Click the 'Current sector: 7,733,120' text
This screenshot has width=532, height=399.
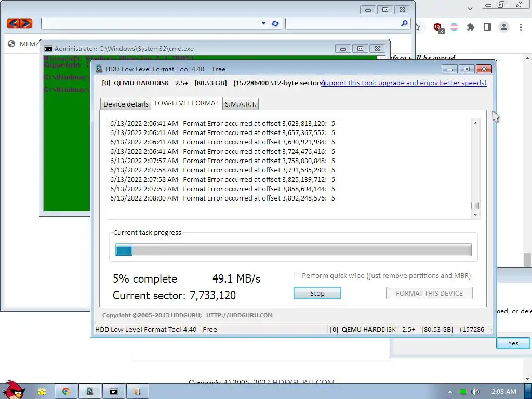point(174,295)
